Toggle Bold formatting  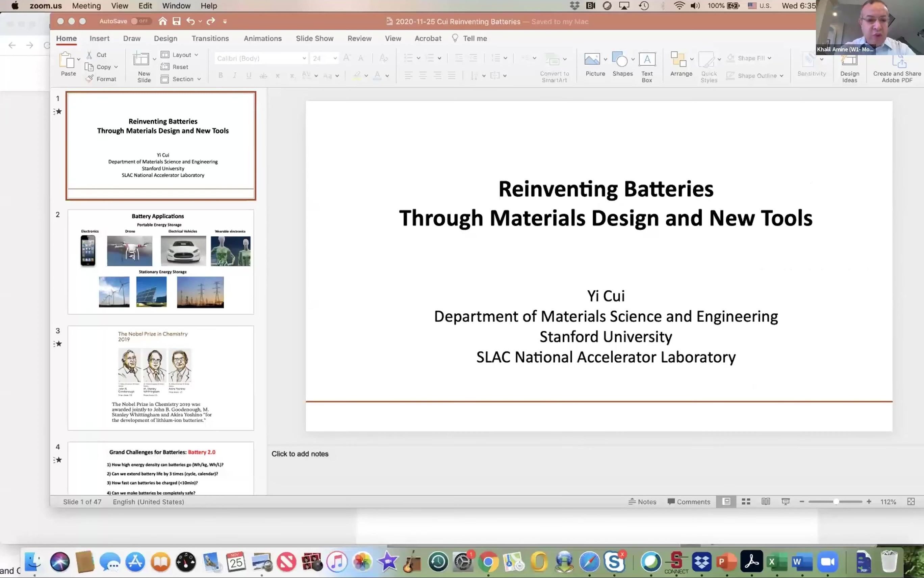[x=220, y=76]
